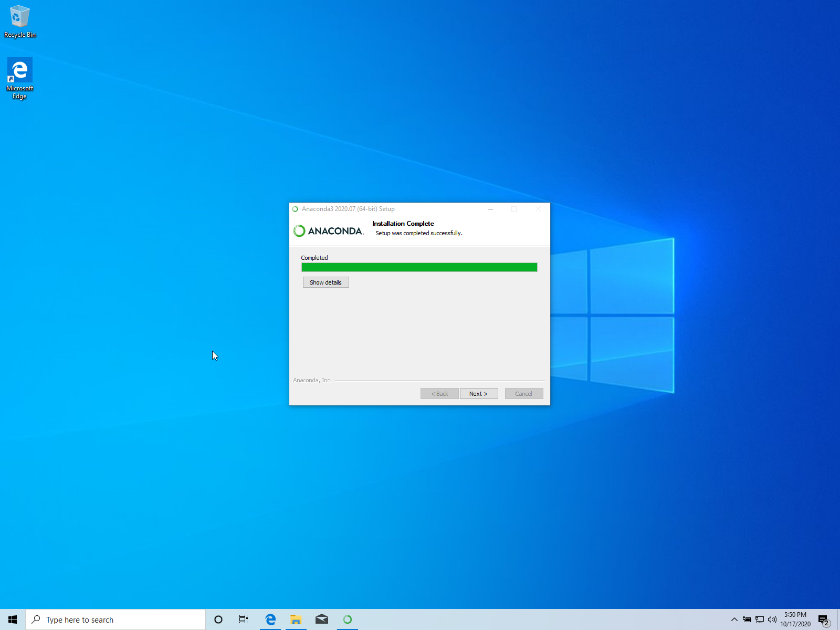Click the Show details button

325,282
